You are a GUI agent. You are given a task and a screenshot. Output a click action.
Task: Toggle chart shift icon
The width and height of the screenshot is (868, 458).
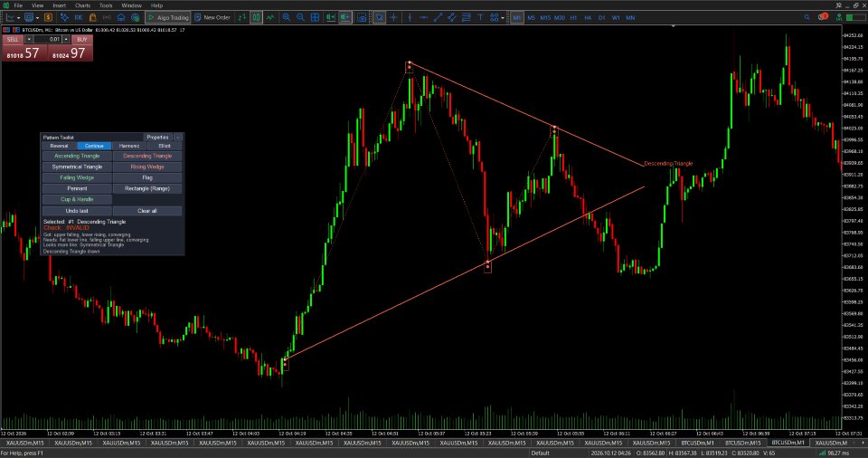344,18
